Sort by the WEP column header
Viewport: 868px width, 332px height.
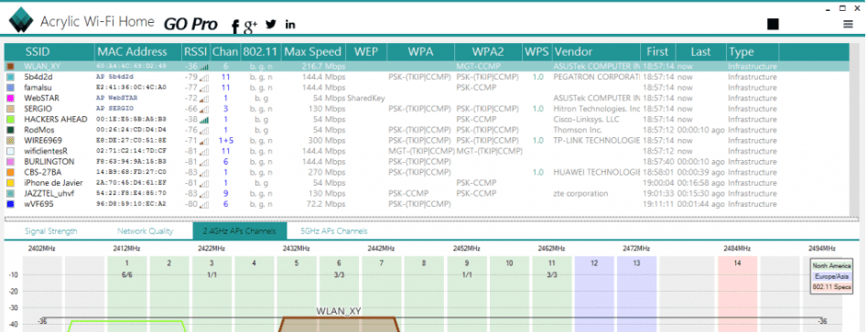[366, 52]
